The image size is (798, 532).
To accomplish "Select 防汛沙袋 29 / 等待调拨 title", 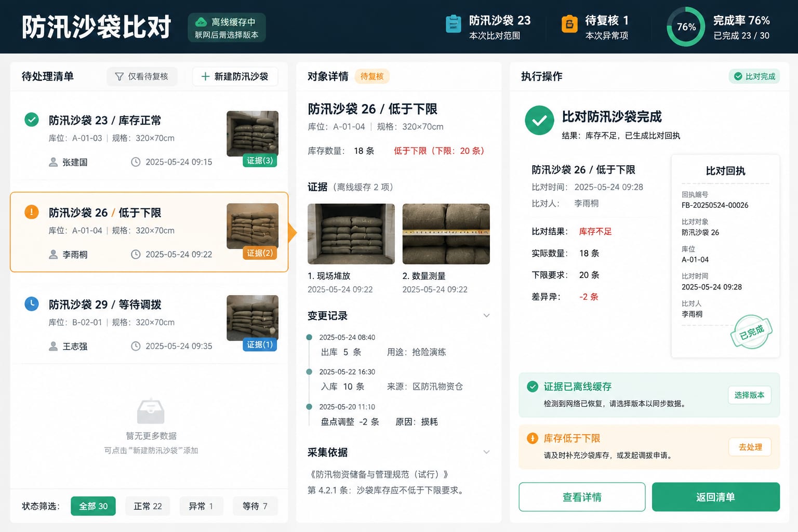I will click(x=105, y=304).
